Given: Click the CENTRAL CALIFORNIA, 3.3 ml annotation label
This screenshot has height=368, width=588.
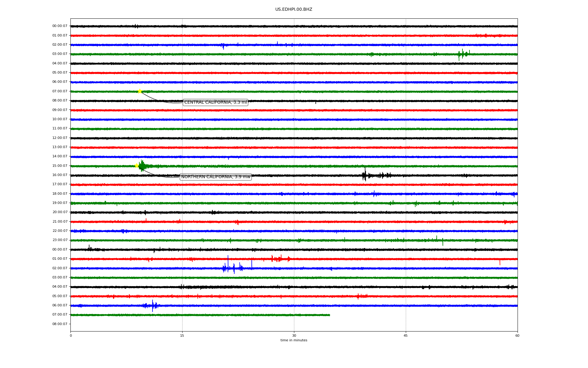Looking at the screenshot, I should (215, 102).
